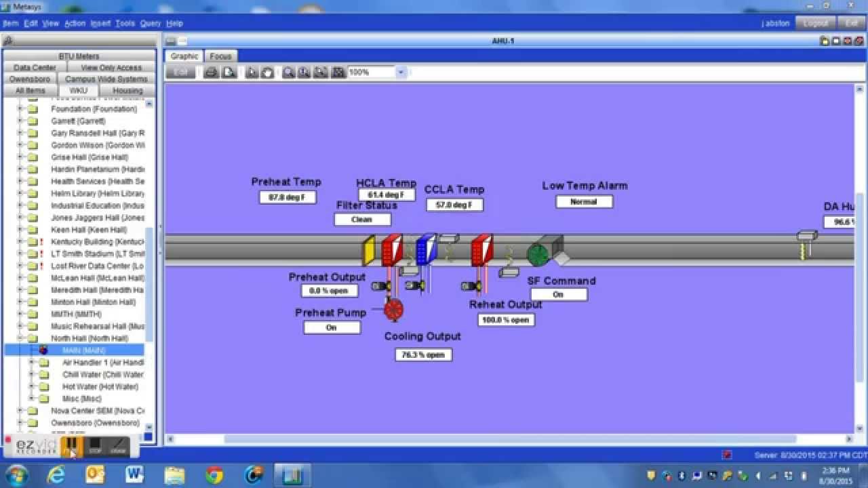868x488 pixels.
Task: Click the second magnifier zoom icon
Action: point(304,72)
